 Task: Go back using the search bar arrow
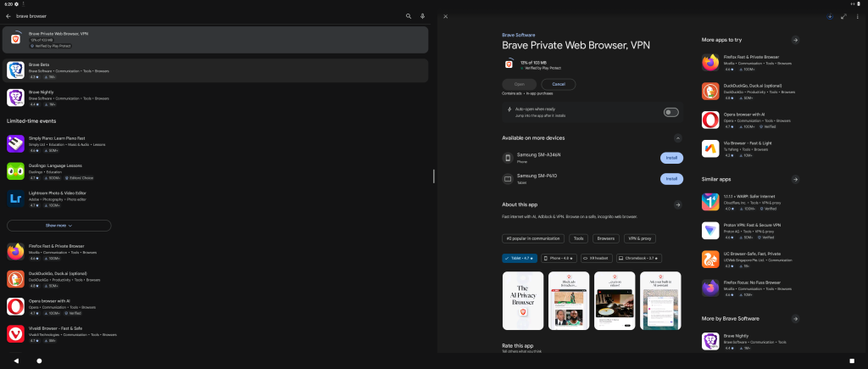(8, 16)
